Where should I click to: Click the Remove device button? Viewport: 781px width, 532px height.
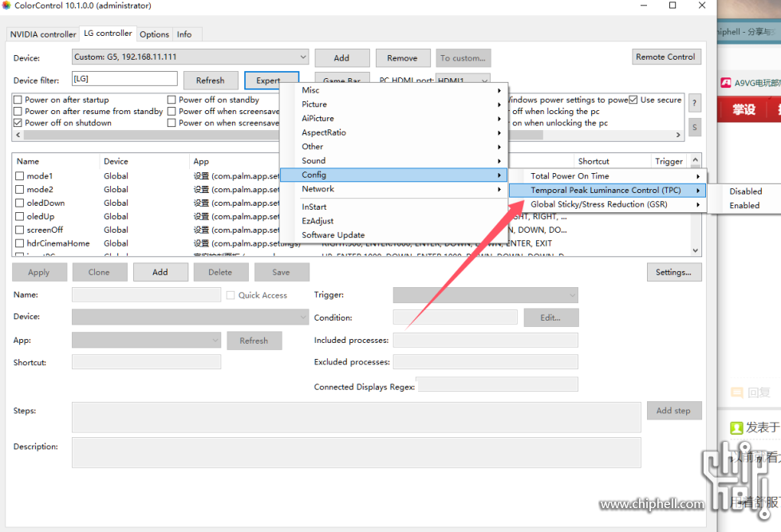tap(402, 57)
